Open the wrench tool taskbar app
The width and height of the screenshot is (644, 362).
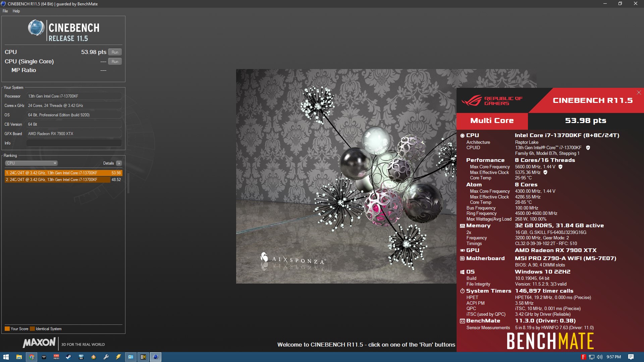[x=106, y=357]
